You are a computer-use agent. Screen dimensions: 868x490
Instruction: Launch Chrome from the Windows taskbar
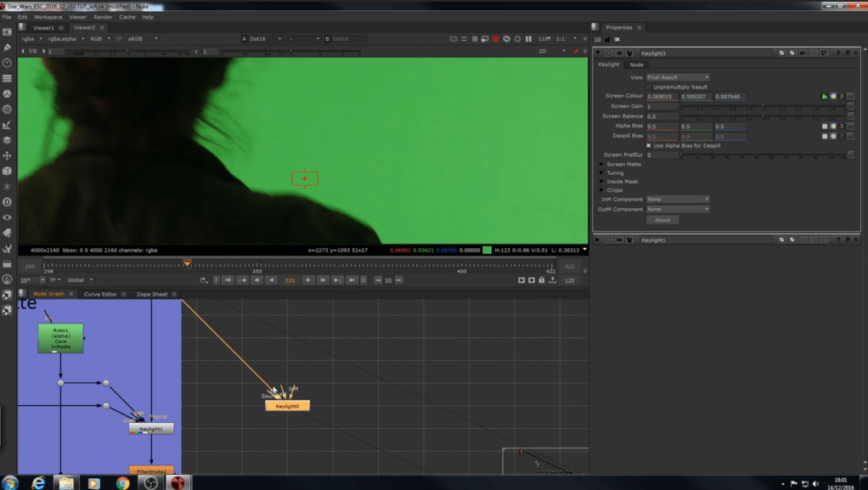pyautogui.click(x=122, y=482)
